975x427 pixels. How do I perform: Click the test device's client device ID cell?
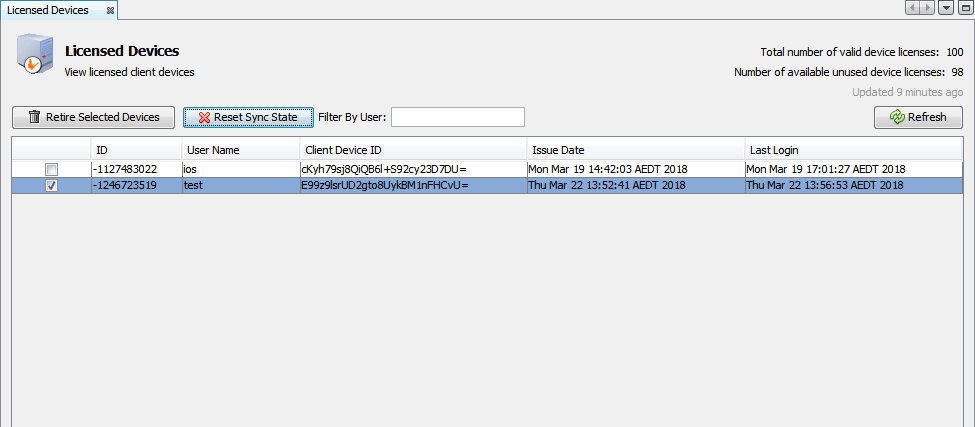[x=411, y=185]
